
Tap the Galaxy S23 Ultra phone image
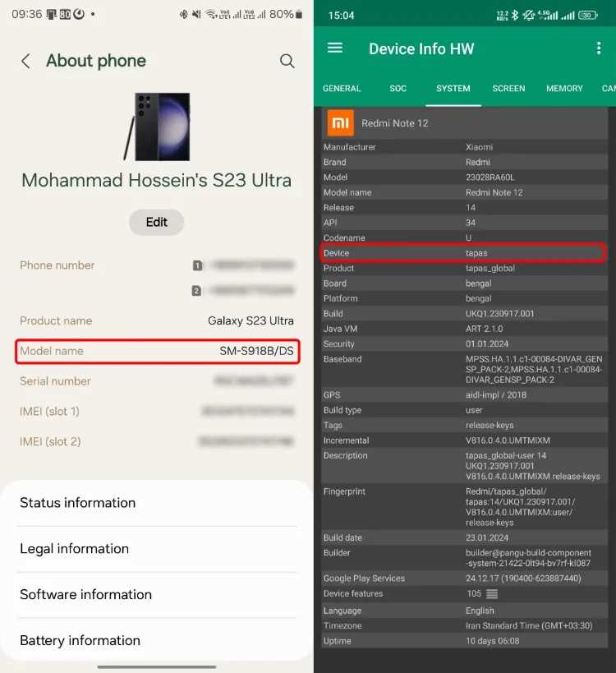tap(158, 126)
